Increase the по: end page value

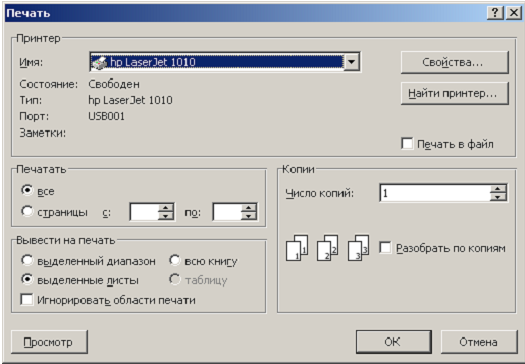(248, 208)
